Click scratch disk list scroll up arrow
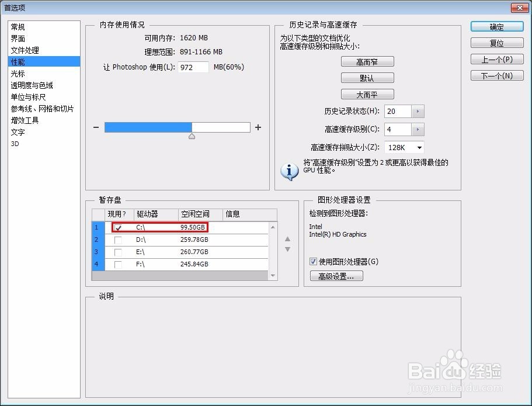 coord(273,227)
